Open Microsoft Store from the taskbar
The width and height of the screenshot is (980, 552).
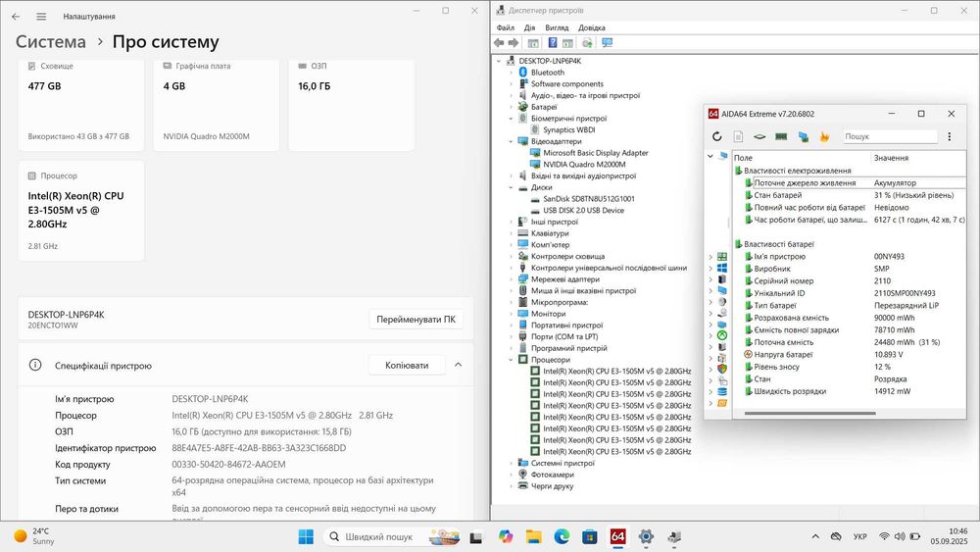(x=589, y=536)
